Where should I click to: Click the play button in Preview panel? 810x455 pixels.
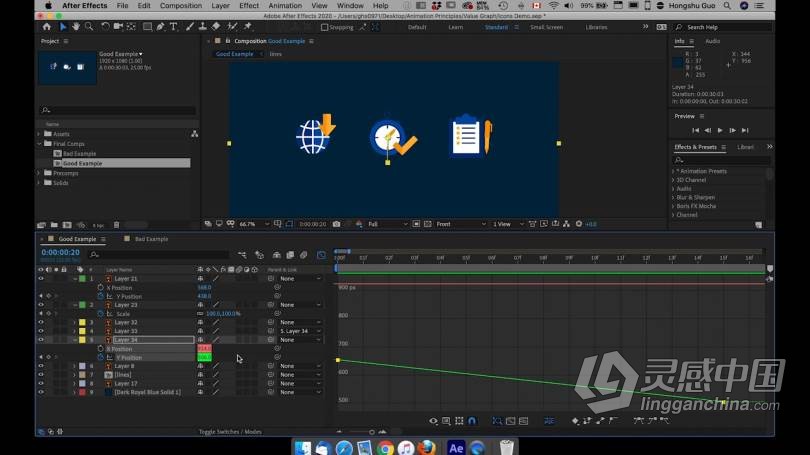click(720, 131)
